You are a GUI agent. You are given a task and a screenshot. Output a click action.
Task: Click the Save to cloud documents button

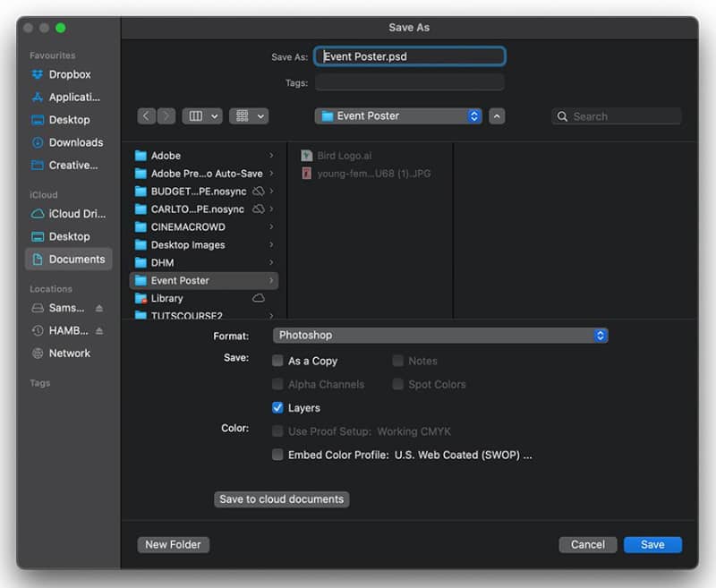[282, 499]
